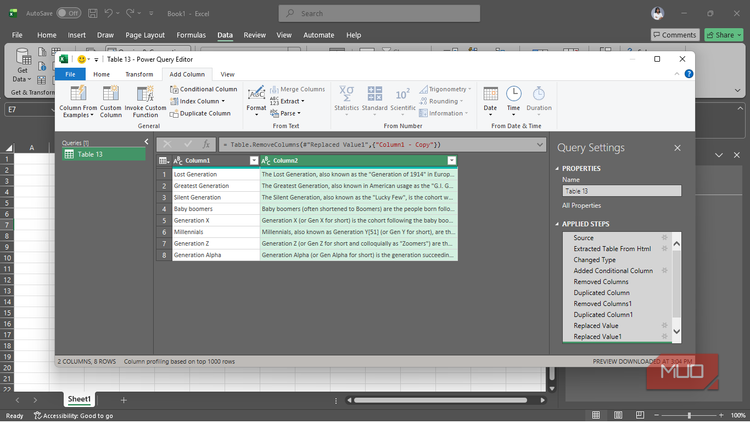Select Changed Type applied step
The image size is (750, 422).
(595, 259)
